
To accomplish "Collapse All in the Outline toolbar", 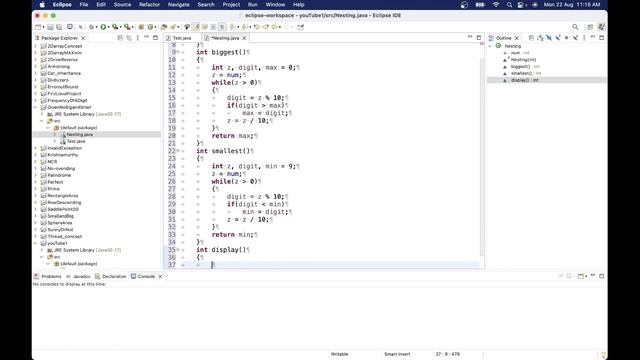I will click(x=531, y=38).
